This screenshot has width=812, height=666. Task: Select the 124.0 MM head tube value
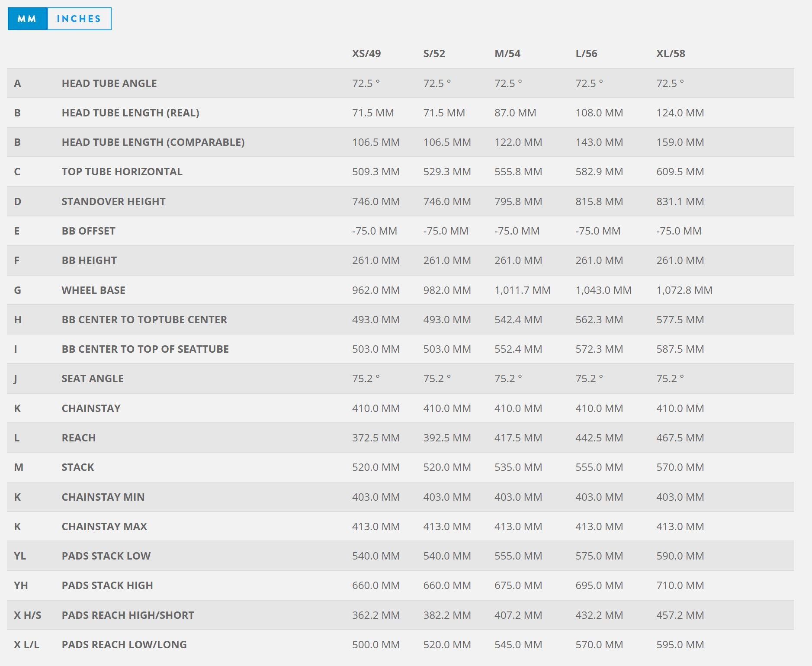(x=680, y=113)
